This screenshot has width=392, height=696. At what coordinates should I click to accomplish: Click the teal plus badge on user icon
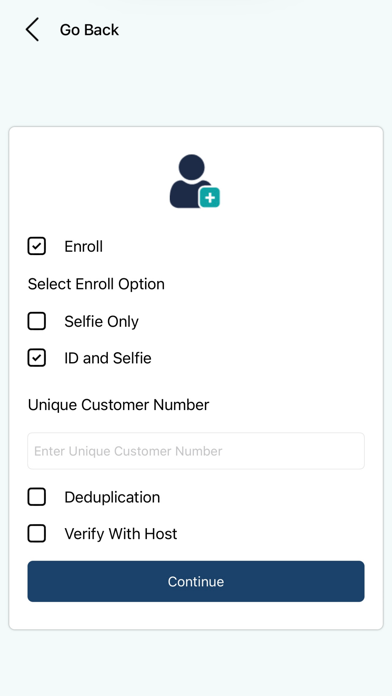(x=210, y=198)
